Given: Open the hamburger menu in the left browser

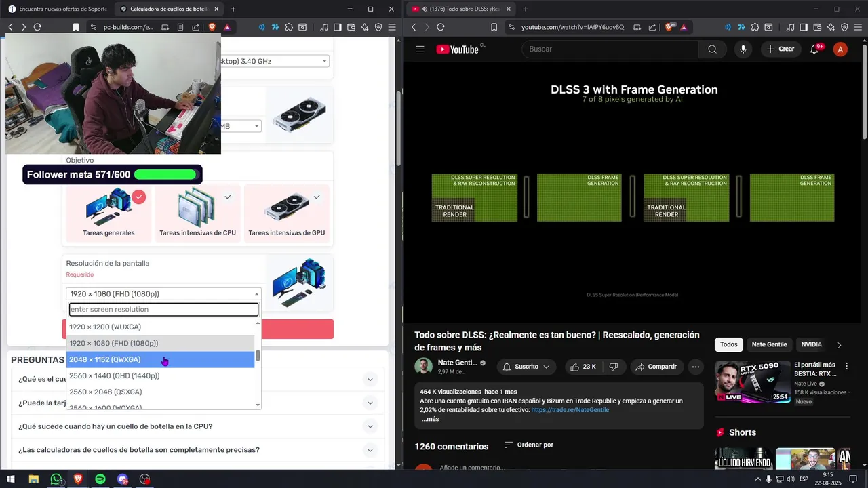Looking at the screenshot, I should click(391, 27).
